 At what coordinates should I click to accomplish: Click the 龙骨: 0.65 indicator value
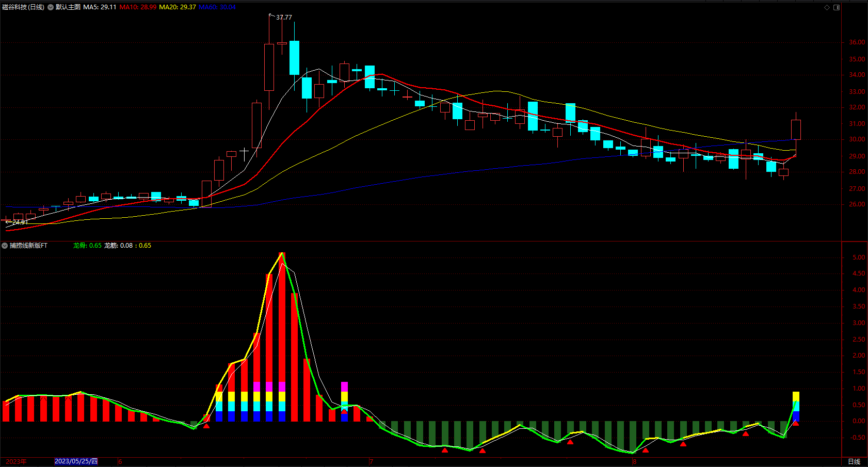point(87,246)
